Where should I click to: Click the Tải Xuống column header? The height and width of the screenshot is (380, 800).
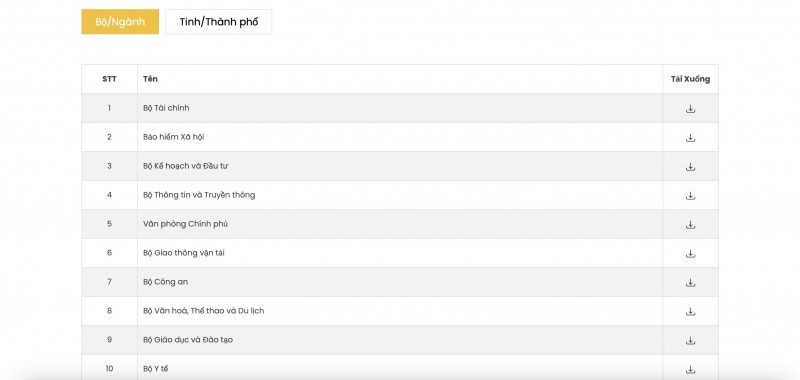point(690,79)
